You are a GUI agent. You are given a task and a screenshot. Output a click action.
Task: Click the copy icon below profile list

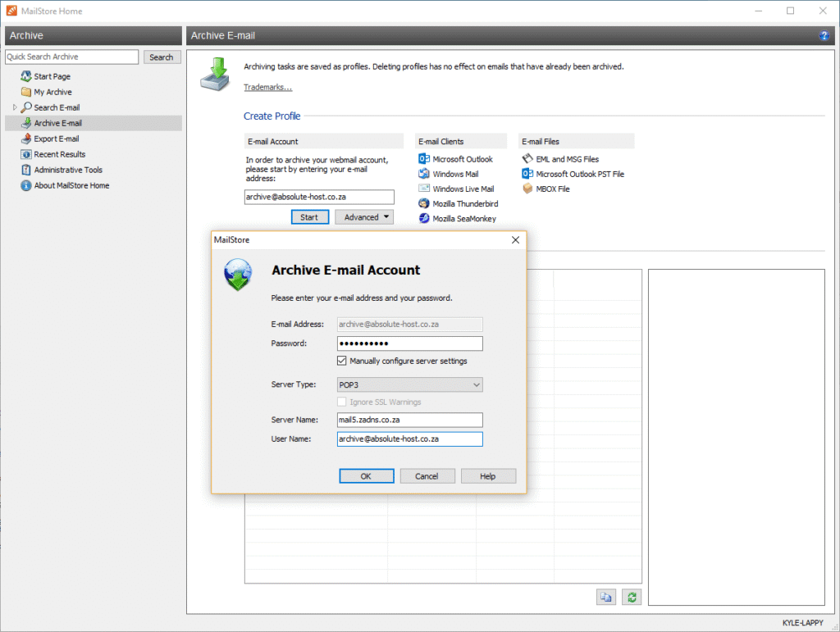pyautogui.click(x=606, y=598)
